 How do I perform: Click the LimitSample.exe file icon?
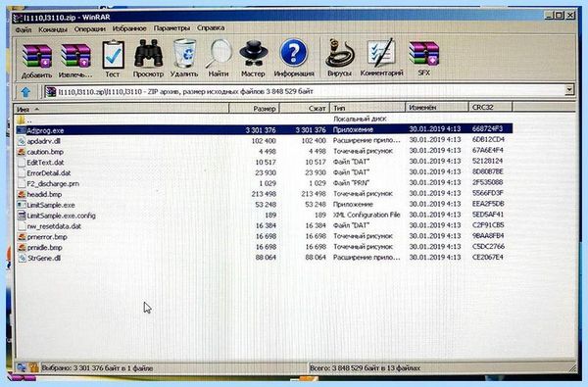pyautogui.click(x=22, y=205)
